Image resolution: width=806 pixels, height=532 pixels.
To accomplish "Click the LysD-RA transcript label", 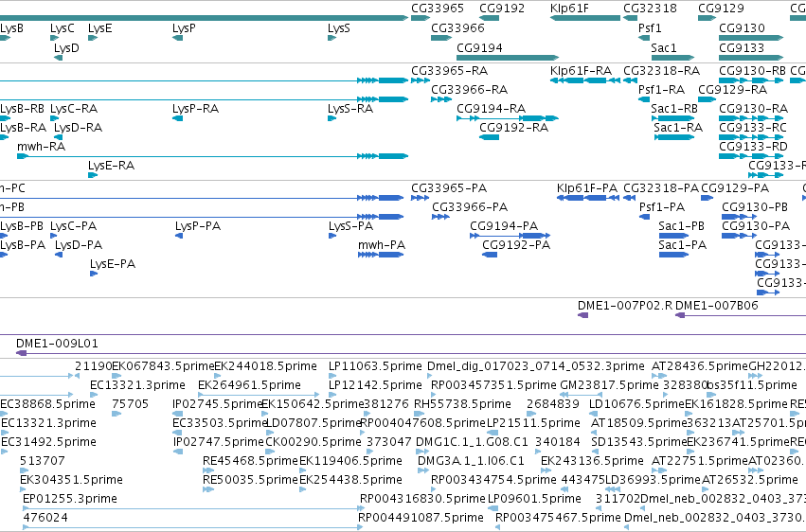I will tap(78, 128).
